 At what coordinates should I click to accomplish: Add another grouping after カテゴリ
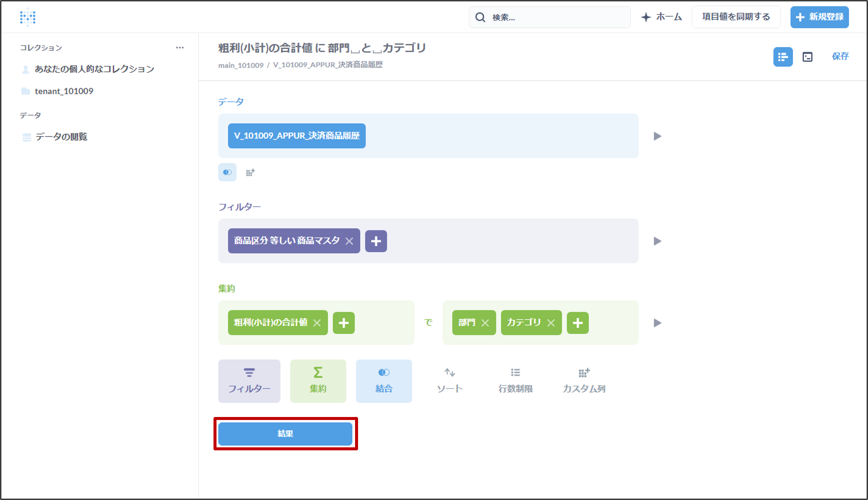[578, 323]
